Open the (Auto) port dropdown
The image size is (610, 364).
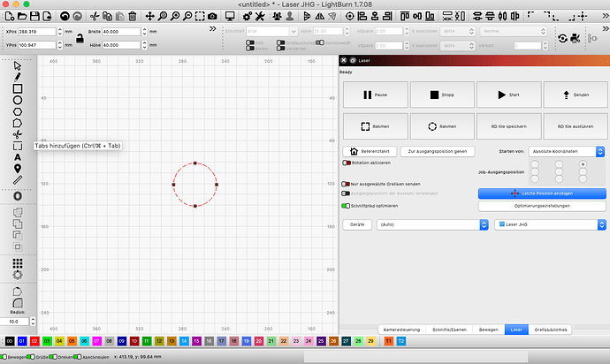tap(432, 224)
